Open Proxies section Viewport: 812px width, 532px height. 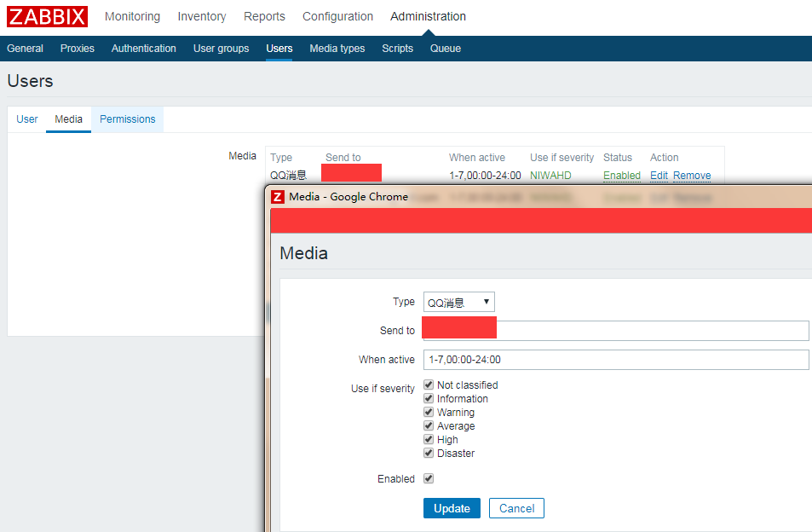click(x=78, y=49)
